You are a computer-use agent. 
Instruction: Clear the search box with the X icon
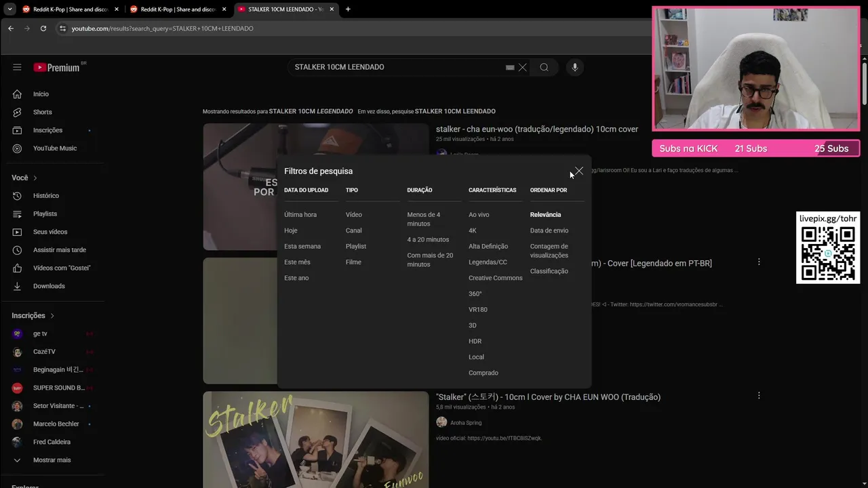click(522, 67)
